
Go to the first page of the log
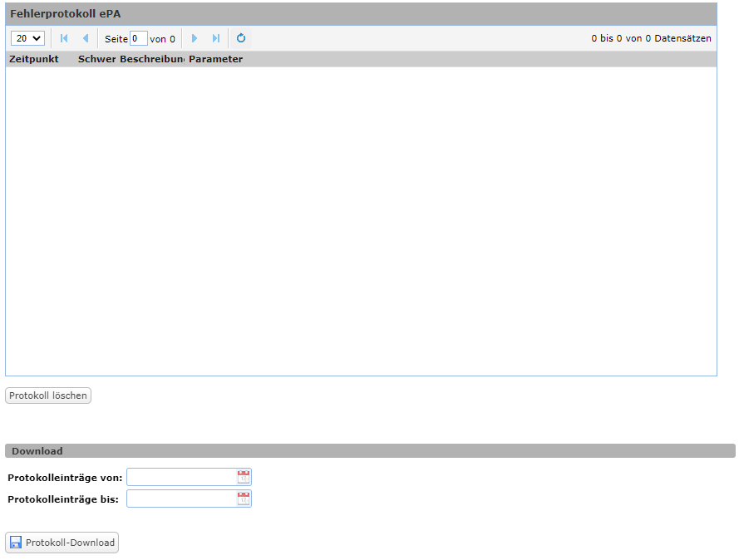64,38
